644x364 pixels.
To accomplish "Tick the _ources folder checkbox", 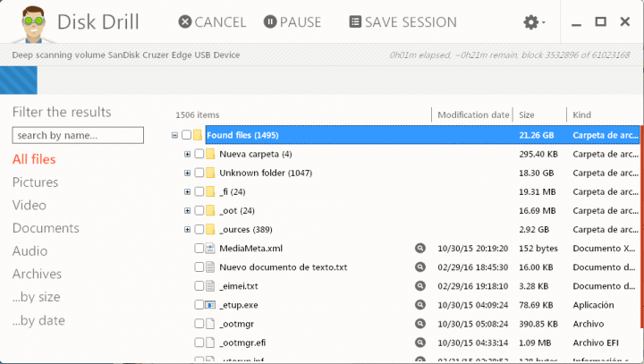I will pyautogui.click(x=199, y=230).
